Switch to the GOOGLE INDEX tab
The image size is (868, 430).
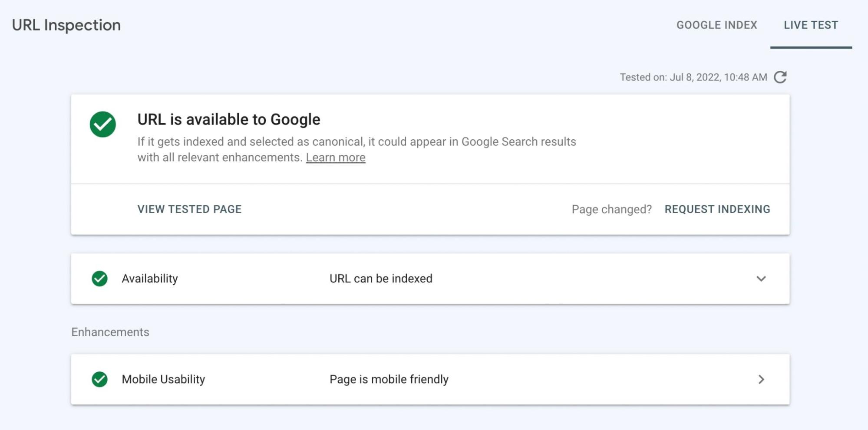click(716, 25)
